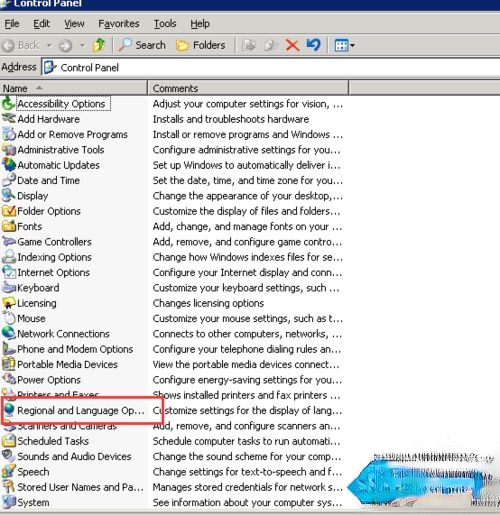Image resolution: width=500 pixels, height=516 pixels.
Task: Click the Folder Options icon
Action: [x=9, y=211]
